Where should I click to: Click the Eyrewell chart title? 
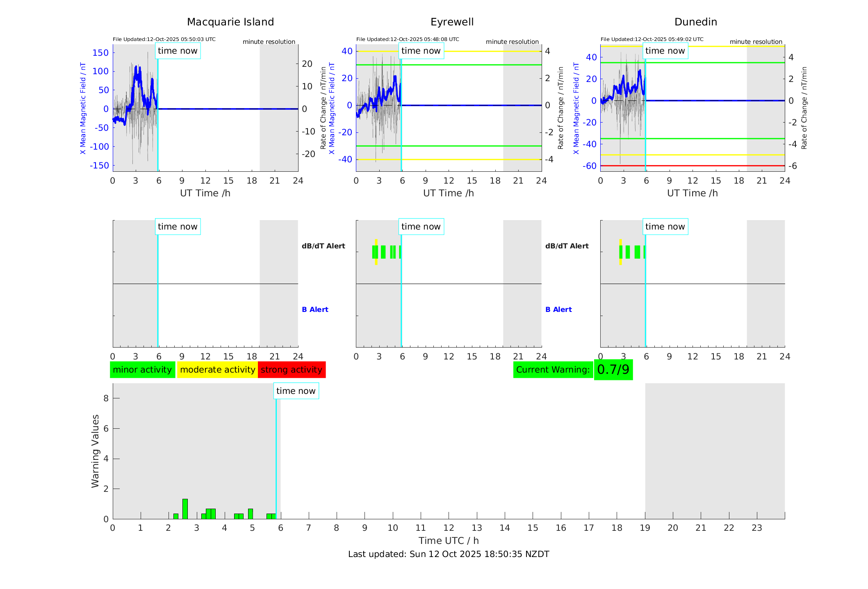click(x=452, y=22)
